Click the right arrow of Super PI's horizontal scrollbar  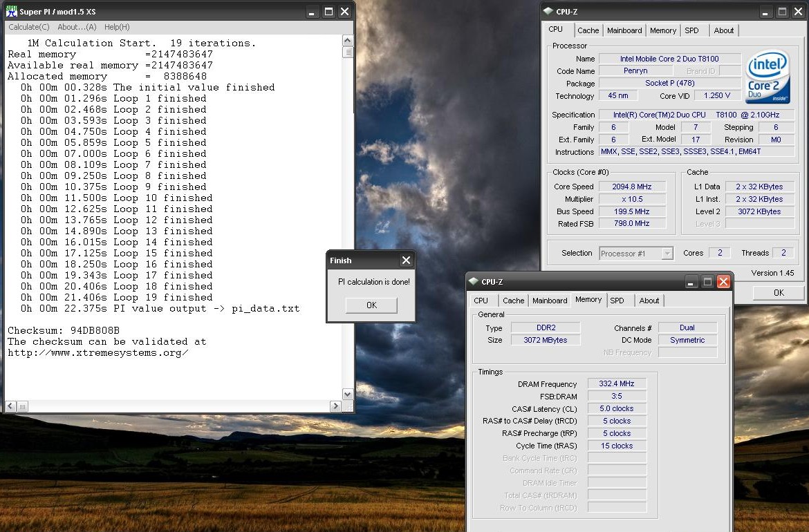tap(335, 406)
